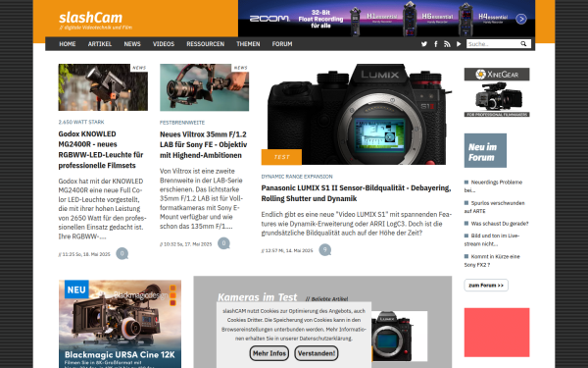The image size is (588, 368).
Task: Click the Mehr Infos cookie button
Action: pos(269,353)
